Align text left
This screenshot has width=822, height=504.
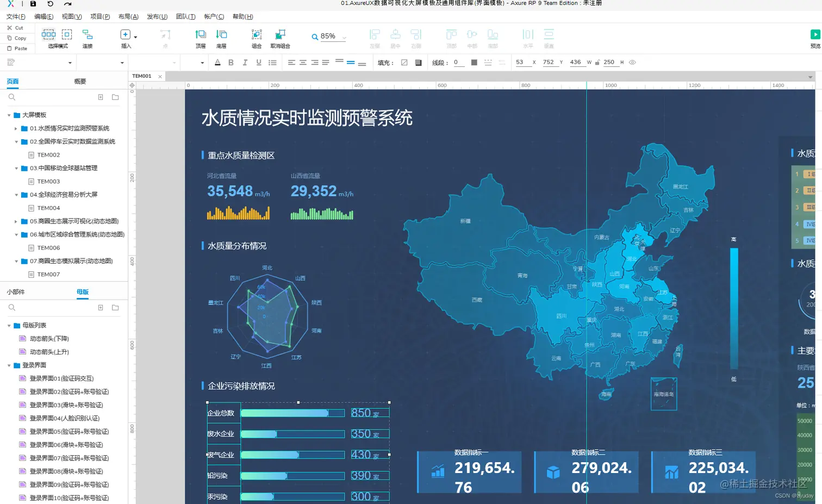pos(291,63)
